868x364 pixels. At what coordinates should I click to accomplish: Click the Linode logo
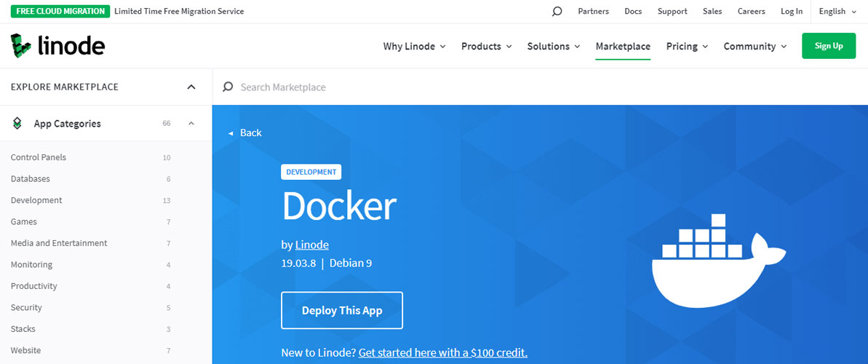(x=57, y=46)
